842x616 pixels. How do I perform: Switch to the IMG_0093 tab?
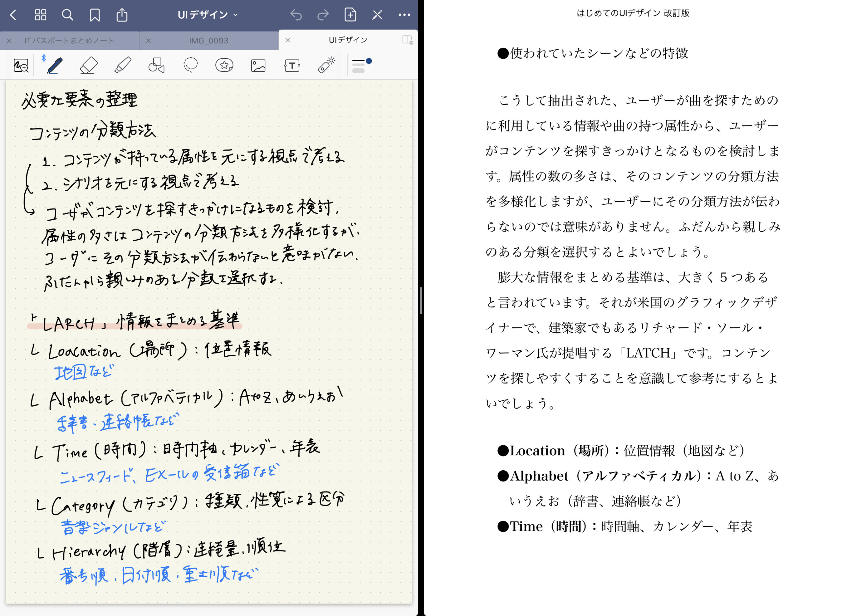click(x=209, y=40)
